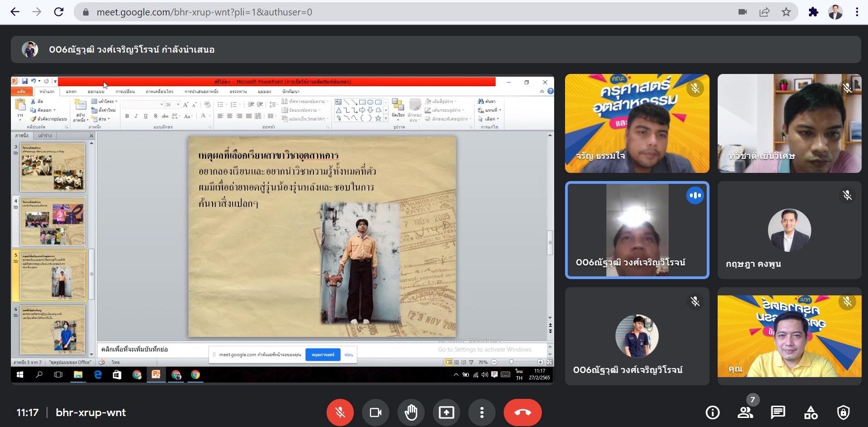
Task: Leave the call with the red hang-up button
Action: [x=523, y=412]
